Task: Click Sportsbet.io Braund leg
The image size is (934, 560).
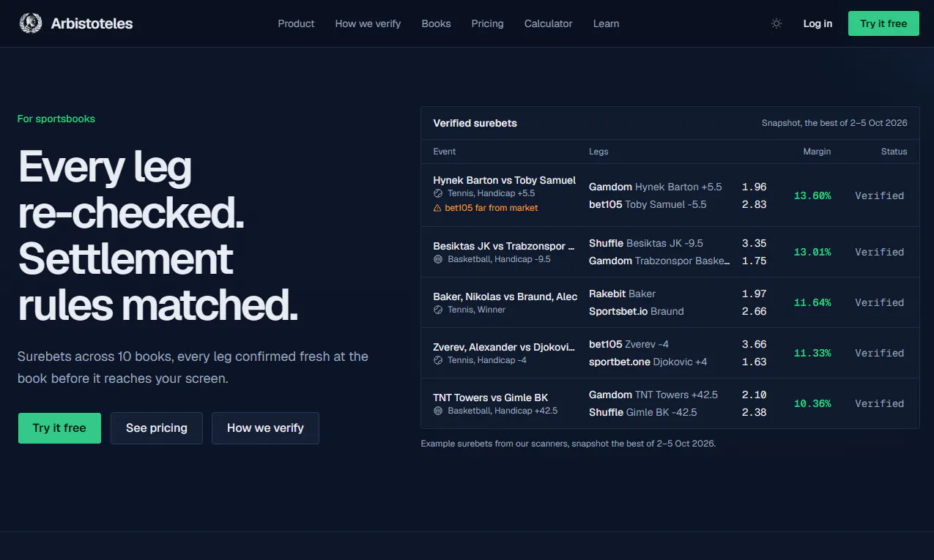Action: point(636,311)
